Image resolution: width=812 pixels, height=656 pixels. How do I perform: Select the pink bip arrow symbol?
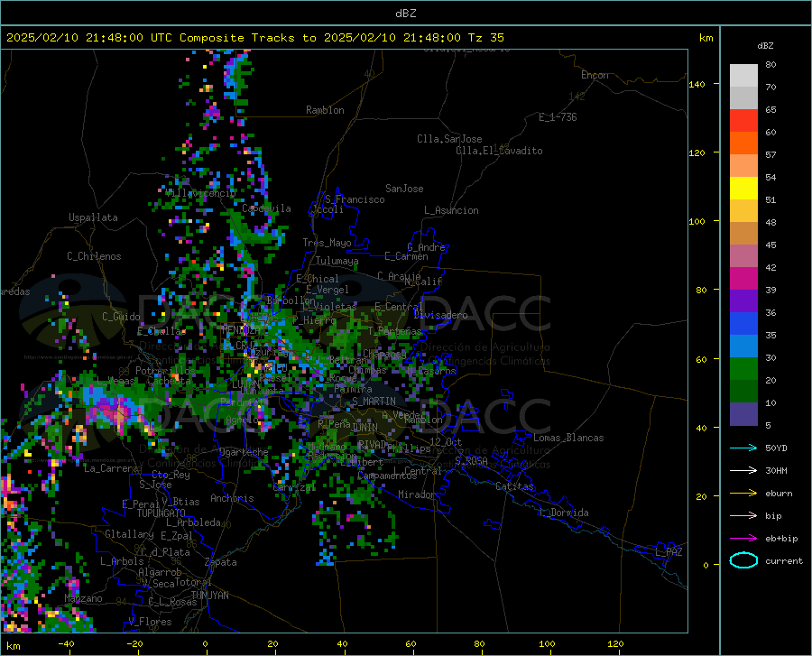click(743, 516)
